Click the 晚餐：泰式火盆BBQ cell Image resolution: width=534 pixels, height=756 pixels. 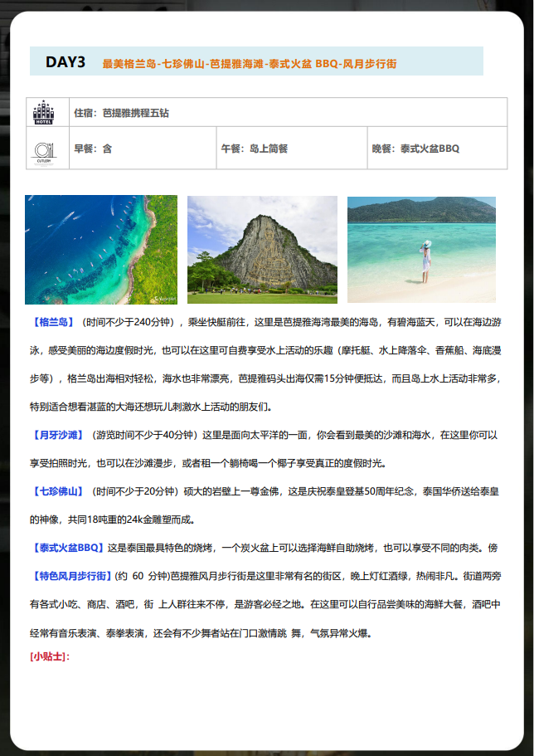tap(415, 149)
